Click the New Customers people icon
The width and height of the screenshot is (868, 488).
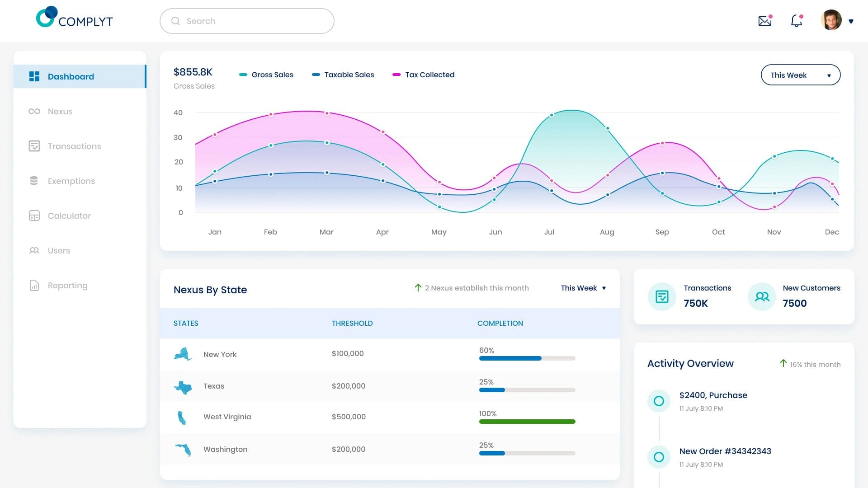(762, 297)
